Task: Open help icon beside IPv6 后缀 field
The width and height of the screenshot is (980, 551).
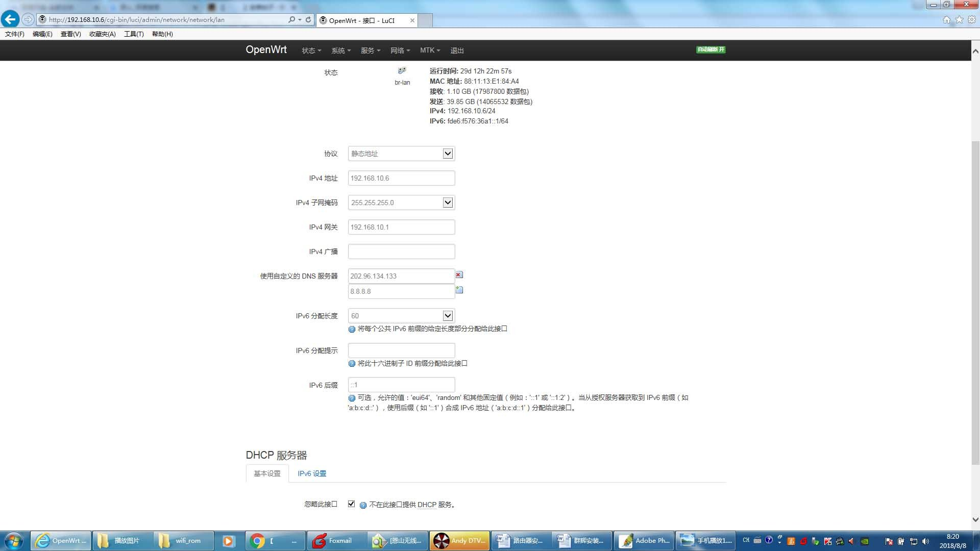Action: click(351, 398)
